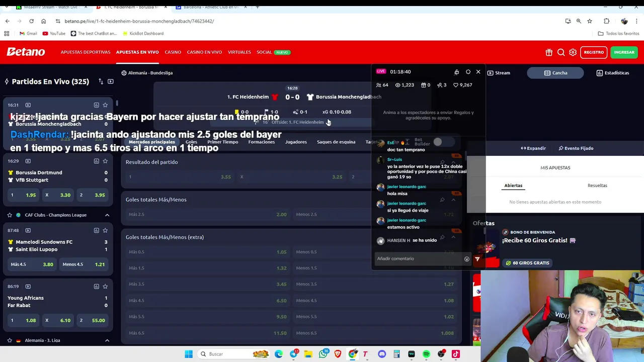Click the Ingresar button
The height and width of the screenshot is (362, 644).
[624, 52]
